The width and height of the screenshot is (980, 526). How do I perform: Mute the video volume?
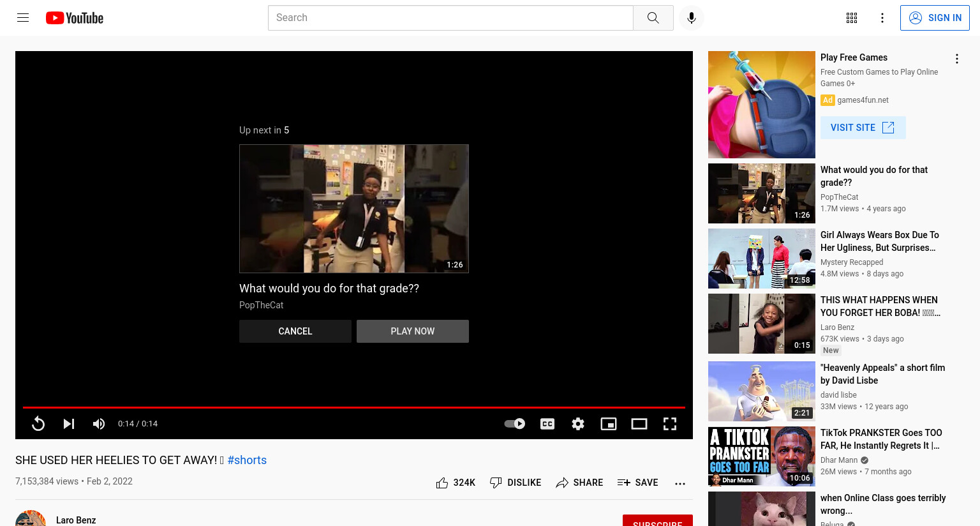99,424
